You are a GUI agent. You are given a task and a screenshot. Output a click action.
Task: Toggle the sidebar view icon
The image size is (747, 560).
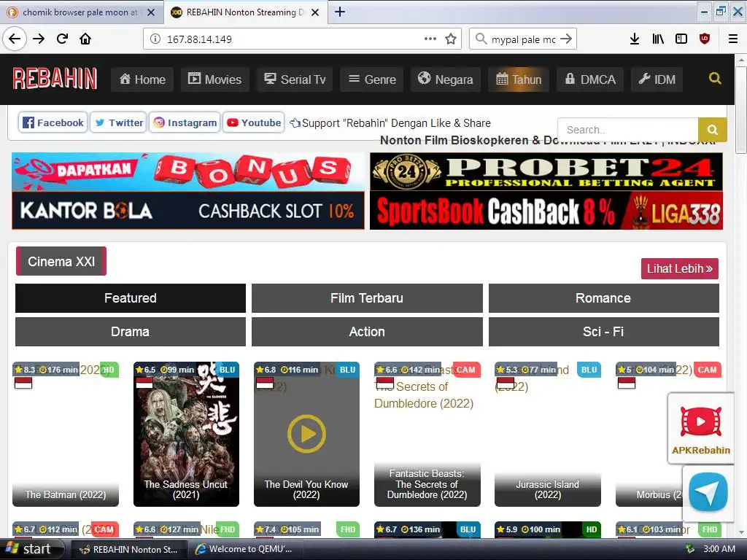(681, 39)
